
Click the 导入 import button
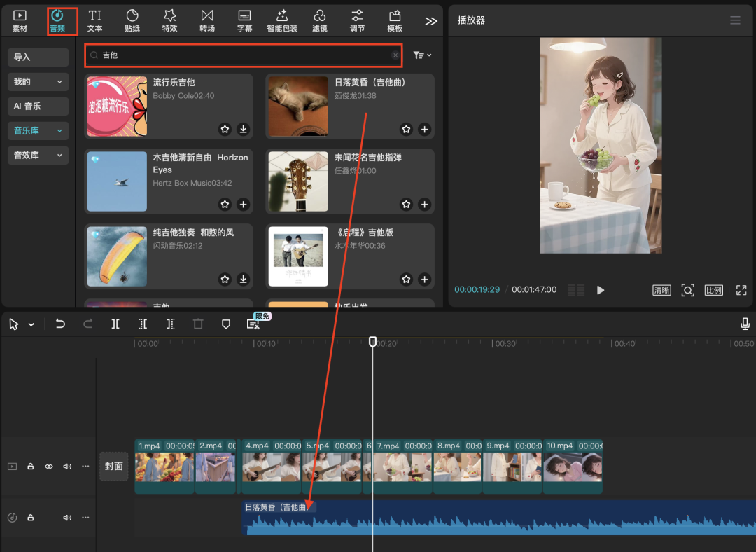(38, 57)
